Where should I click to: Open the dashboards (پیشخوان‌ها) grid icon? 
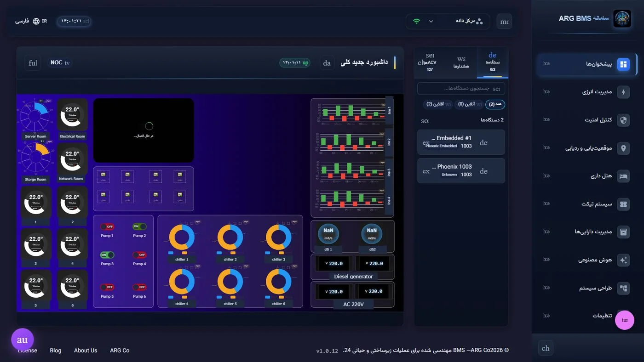623,64
